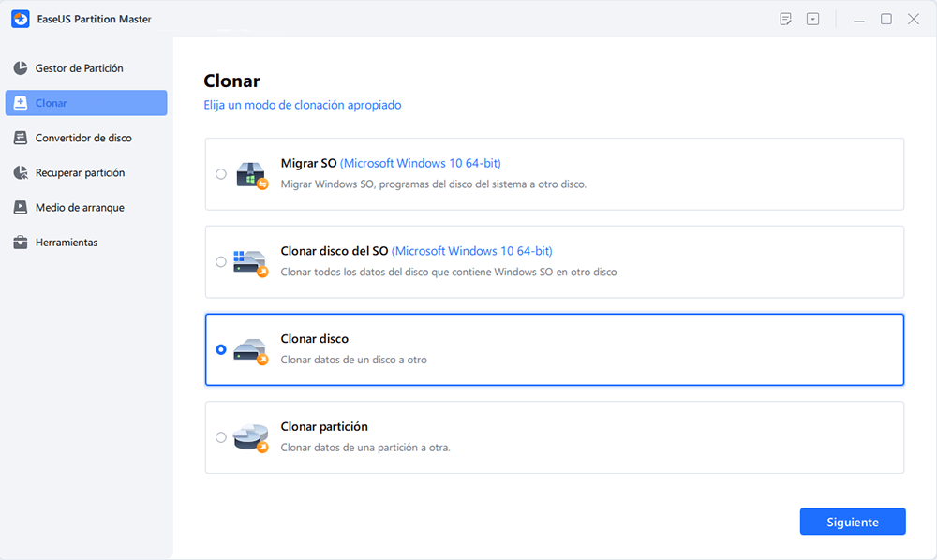Image resolution: width=937 pixels, height=560 pixels.
Task: Click the Clonar disco drive icon
Action: pyautogui.click(x=250, y=351)
